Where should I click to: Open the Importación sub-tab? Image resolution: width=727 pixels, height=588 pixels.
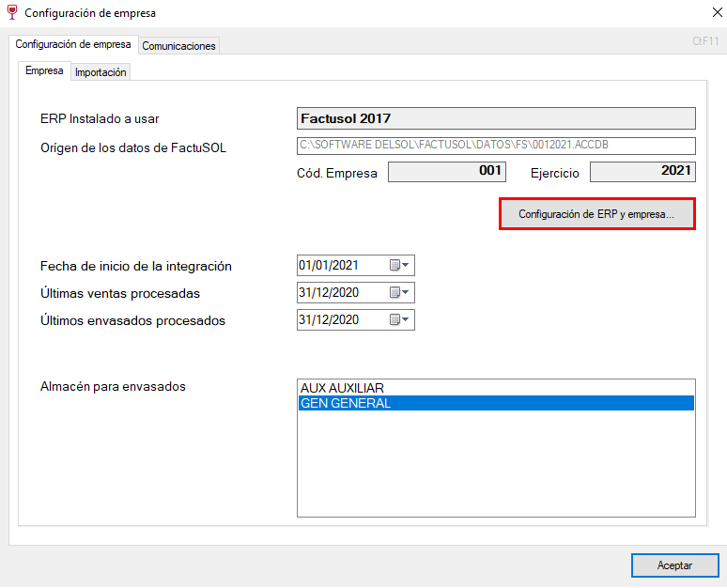(x=101, y=72)
